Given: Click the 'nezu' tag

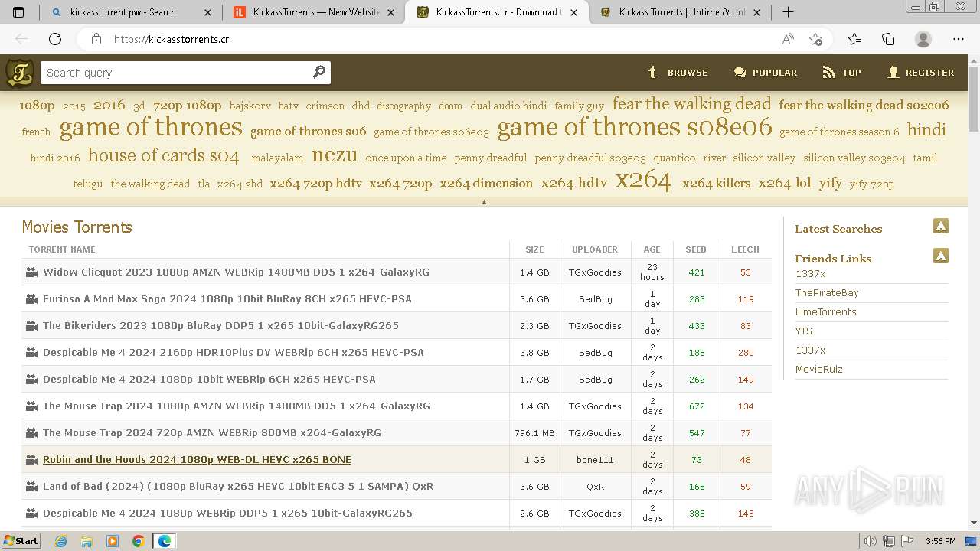Looking at the screenshot, I should pyautogui.click(x=335, y=155).
